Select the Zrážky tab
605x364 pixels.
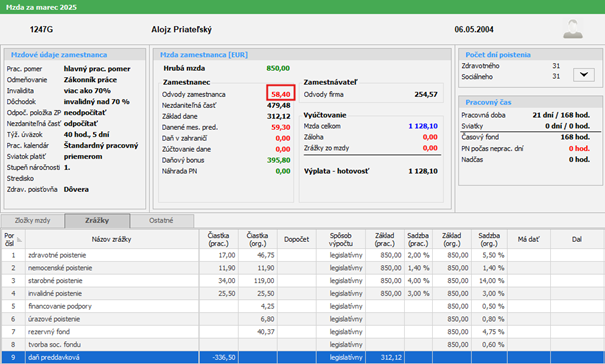pos(97,220)
